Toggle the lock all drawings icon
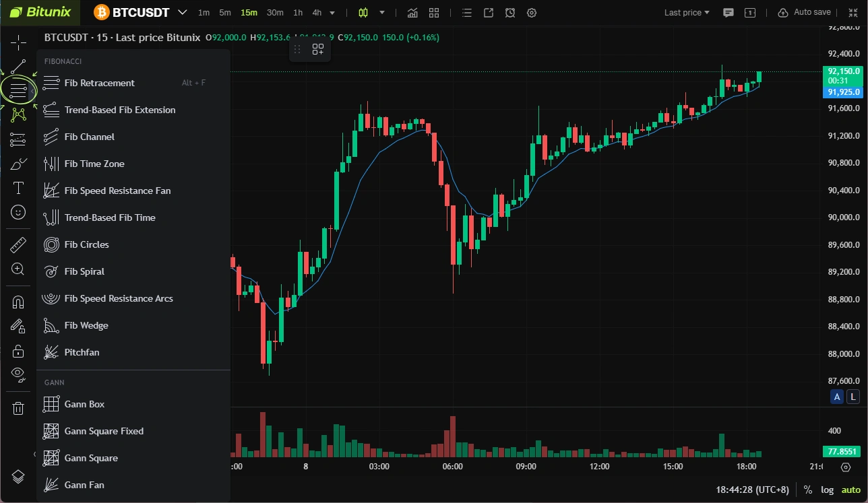This screenshot has height=503, width=868. click(x=18, y=351)
